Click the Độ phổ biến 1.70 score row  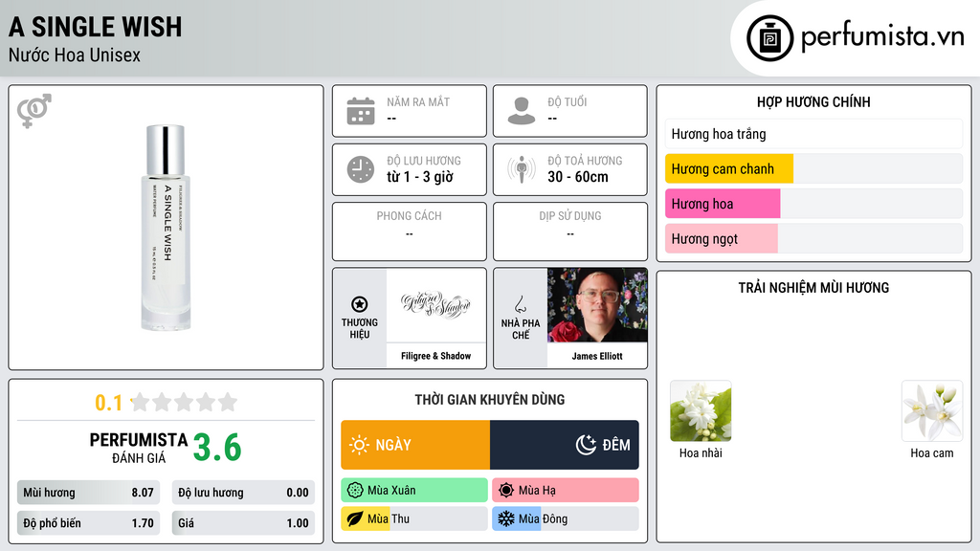pos(88,523)
